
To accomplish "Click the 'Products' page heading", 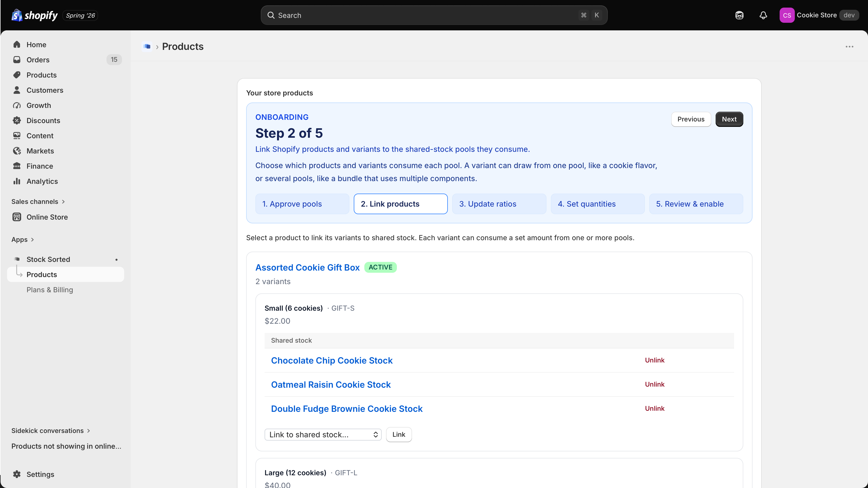I will pyautogui.click(x=183, y=46).
